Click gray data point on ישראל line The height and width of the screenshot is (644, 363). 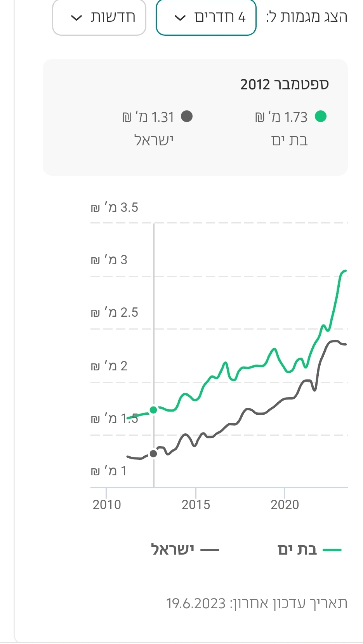point(153,454)
